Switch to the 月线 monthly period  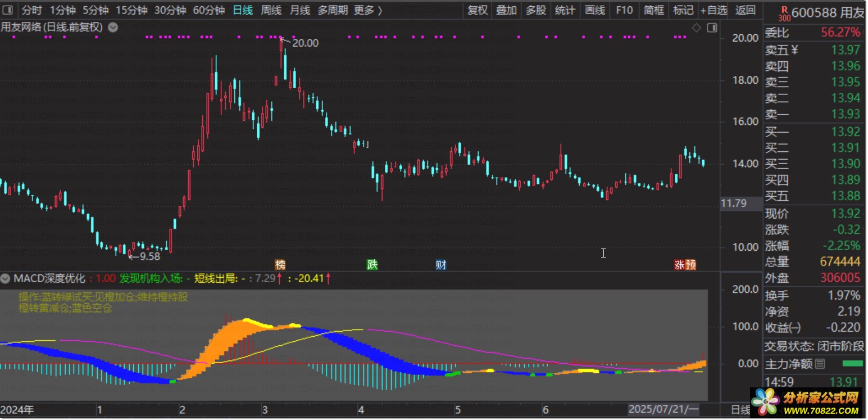click(x=300, y=10)
